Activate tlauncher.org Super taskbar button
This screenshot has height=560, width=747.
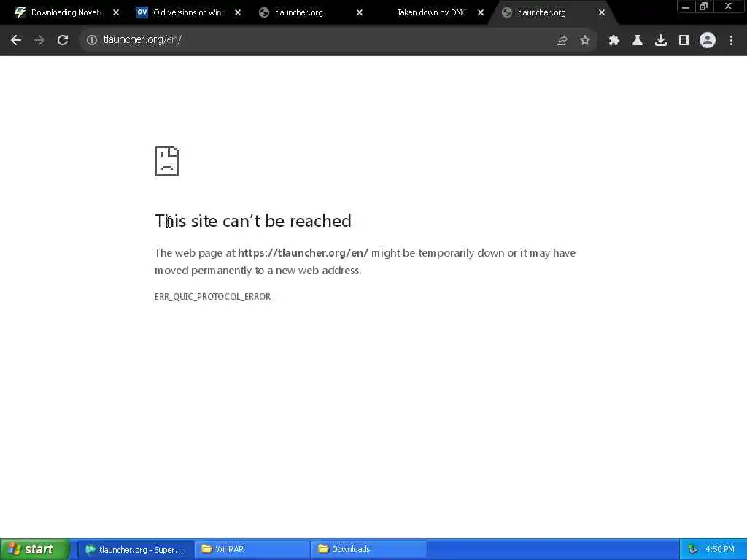click(x=135, y=550)
